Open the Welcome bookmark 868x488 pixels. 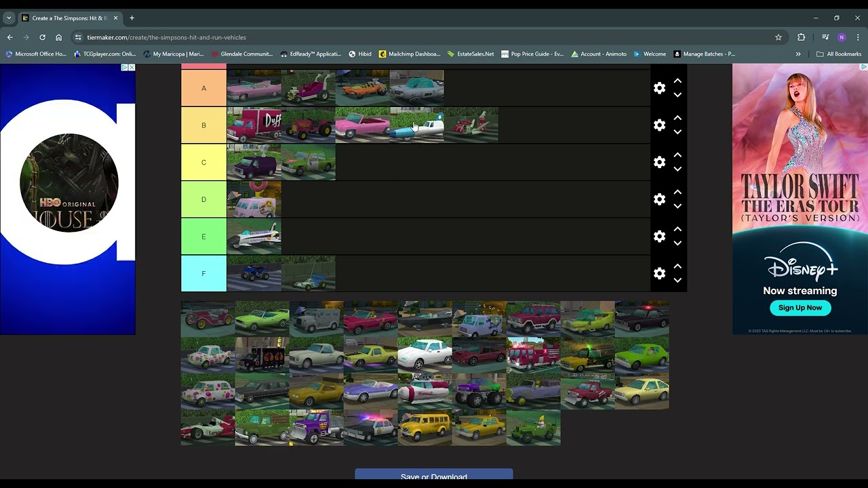pos(650,54)
